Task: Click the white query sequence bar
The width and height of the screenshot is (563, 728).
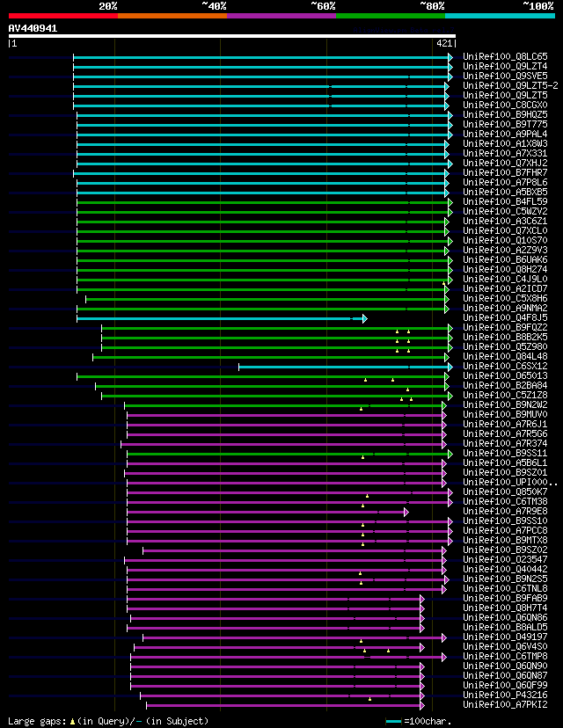Action: click(231, 36)
